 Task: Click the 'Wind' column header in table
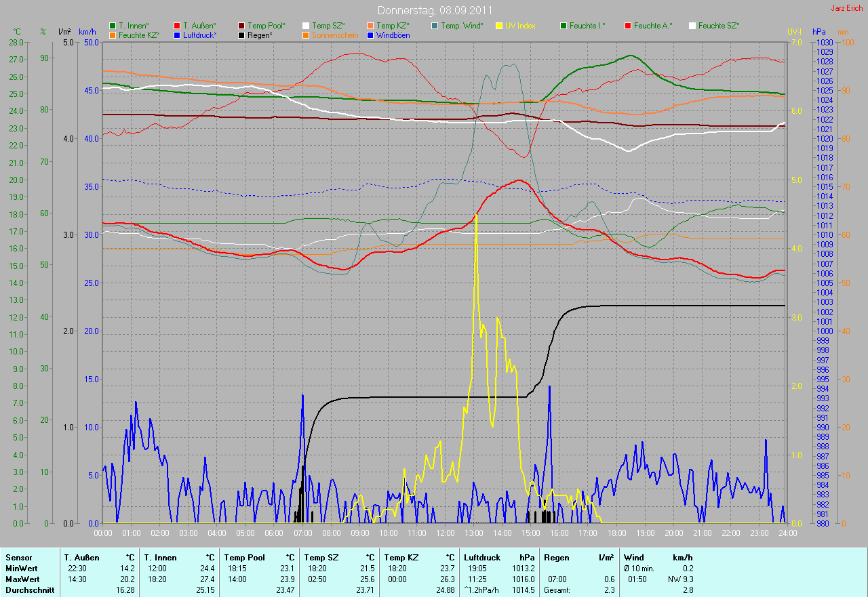(x=634, y=558)
